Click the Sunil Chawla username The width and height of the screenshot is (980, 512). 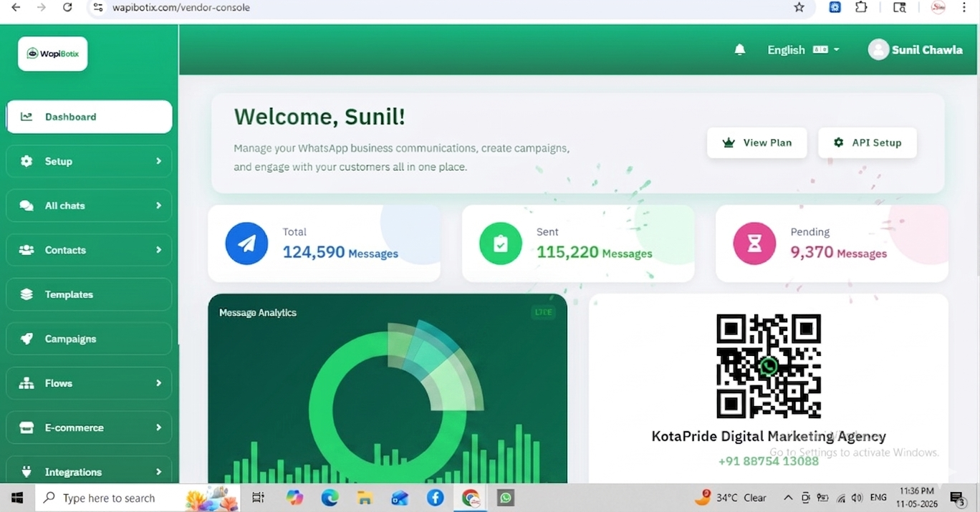coord(927,50)
